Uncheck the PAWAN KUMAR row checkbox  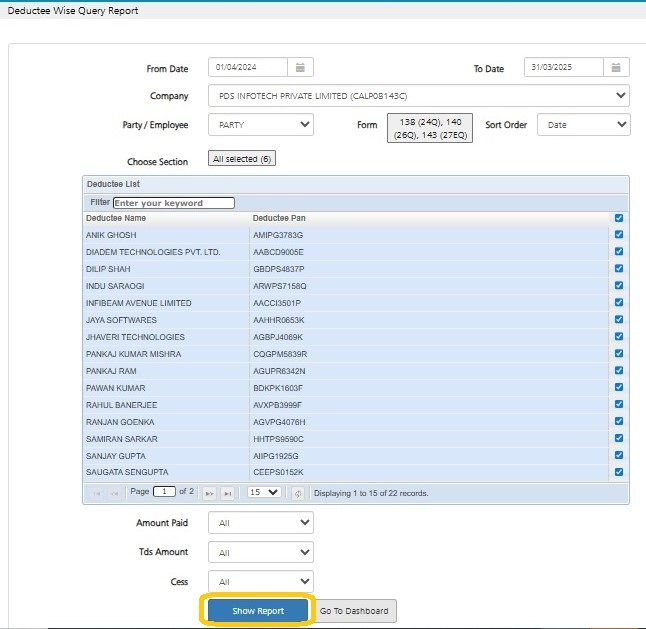619,387
